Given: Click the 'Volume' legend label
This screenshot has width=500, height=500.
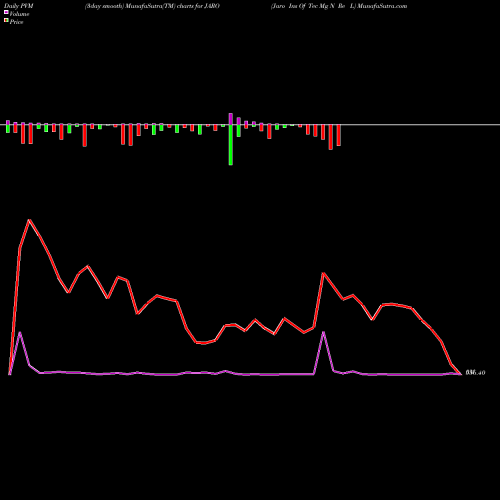Looking at the screenshot, I should (19, 14).
